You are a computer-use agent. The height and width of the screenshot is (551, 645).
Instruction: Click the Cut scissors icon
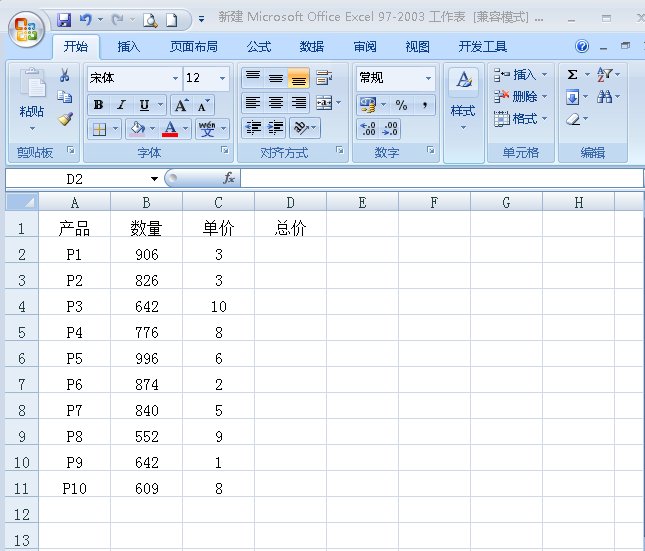65,76
